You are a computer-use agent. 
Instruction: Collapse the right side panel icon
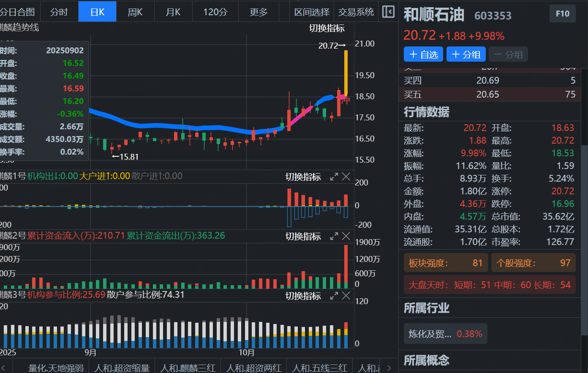pos(388,12)
